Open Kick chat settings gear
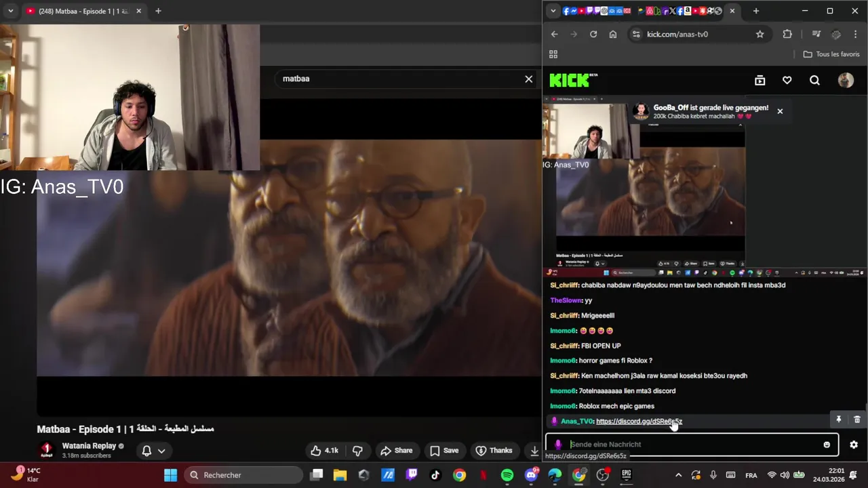Viewport: 868px width, 488px height. point(854,445)
